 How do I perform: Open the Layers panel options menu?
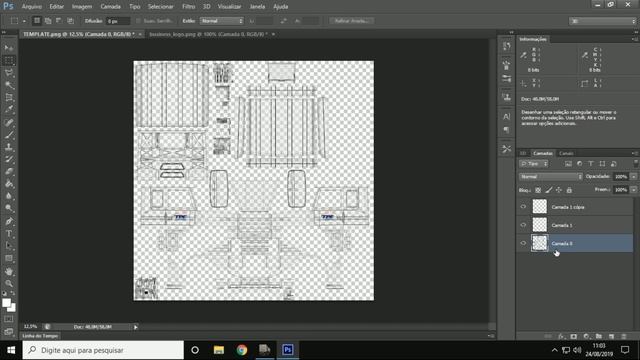(x=635, y=153)
